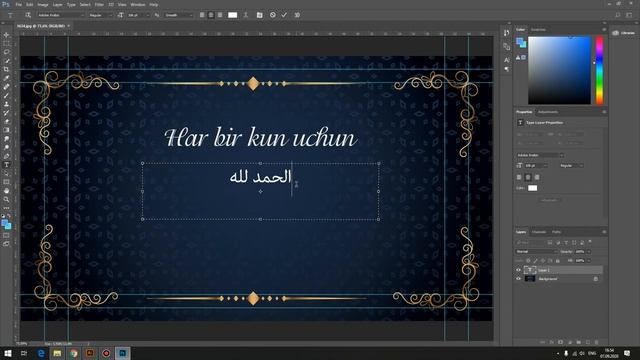
Task: Select the Gradient tool
Action: (6, 130)
